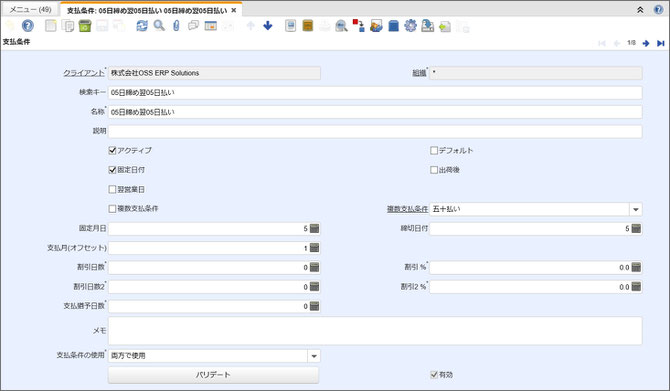This screenshot has width=670, height=391.
Task: Click the 五十払い combo text box
Action: (529, 209)
